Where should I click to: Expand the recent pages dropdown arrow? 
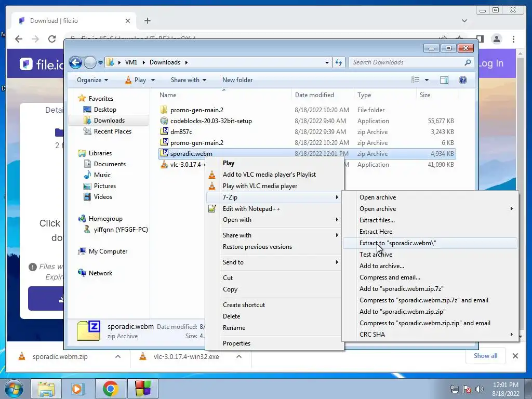tap(100, 63)
